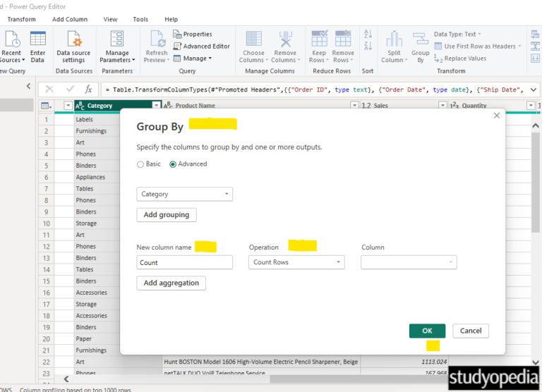542x392 pixels.
Task: Collapse the Queries pane with left chevron
Action: (28, 86)
